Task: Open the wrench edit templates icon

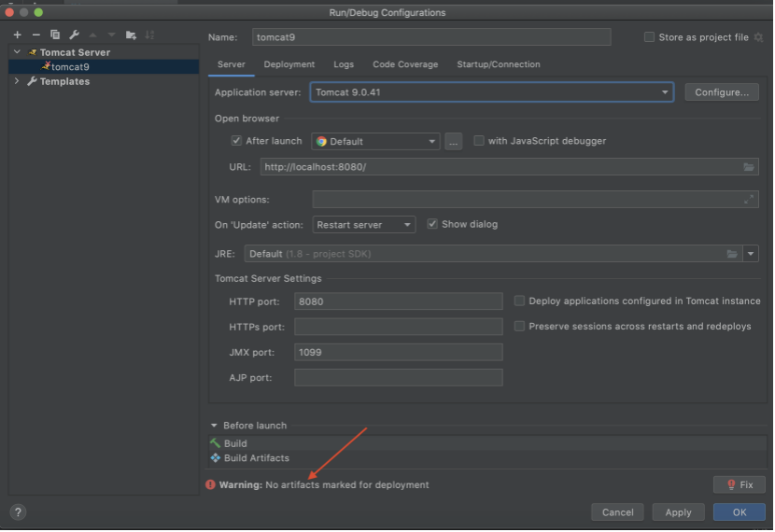Action: pos(74,35)
